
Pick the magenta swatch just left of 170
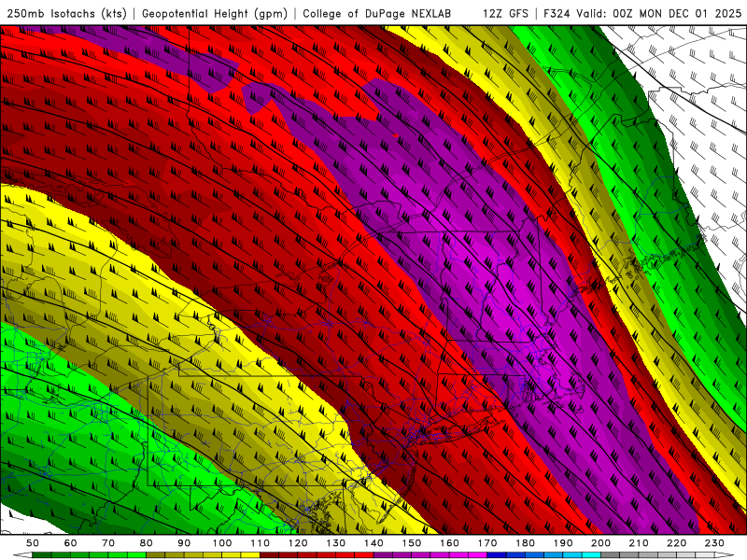(x=477, y=555)
